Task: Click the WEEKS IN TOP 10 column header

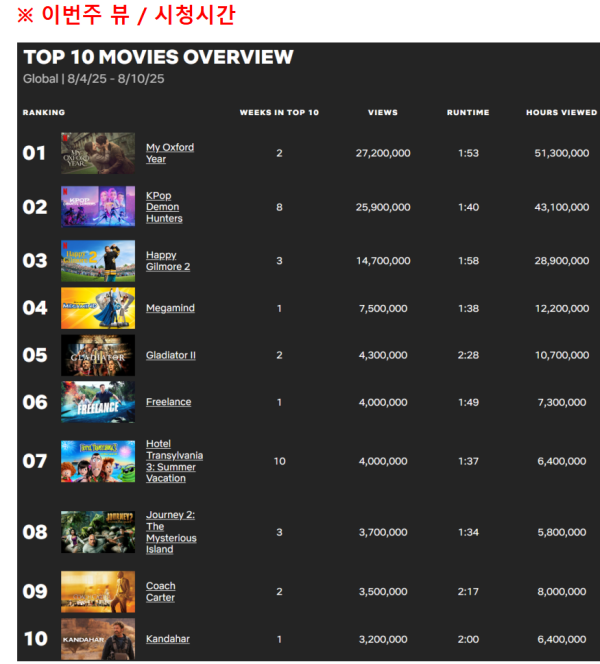Action: 279,112
